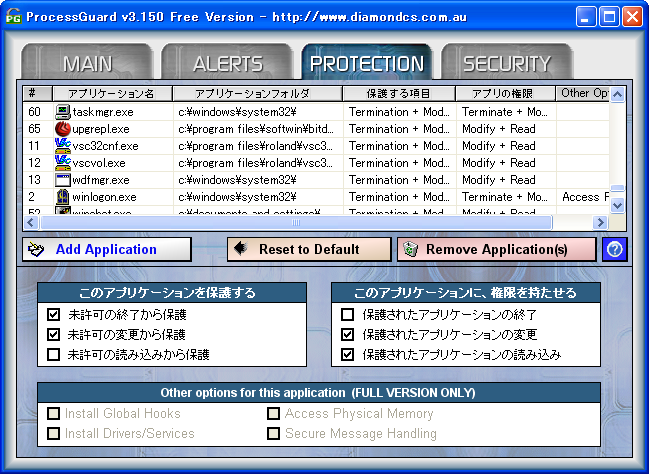This screenshot has width=649, height=474.
Task: Click winlogon.exe's Terminate + Mo... cell
Action: [505, 197]
